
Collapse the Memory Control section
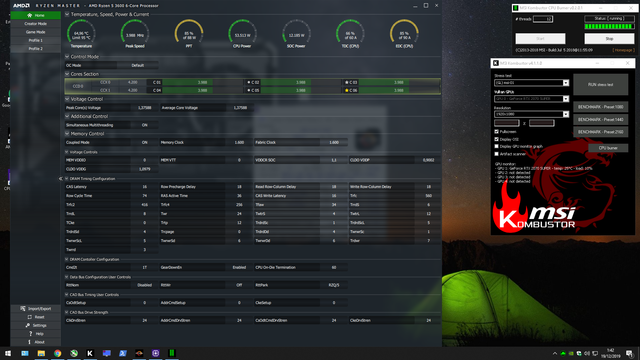[x=67, y=133]
